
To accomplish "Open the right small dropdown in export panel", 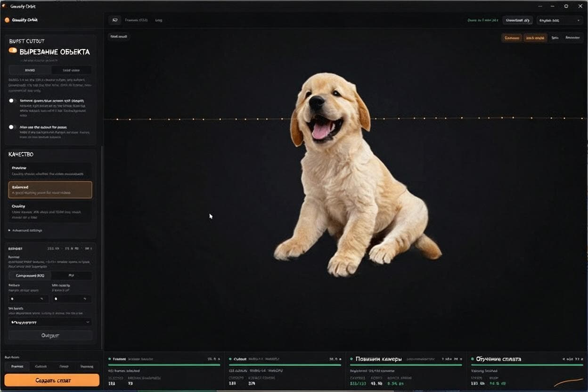I will click(x=72, y=299).
